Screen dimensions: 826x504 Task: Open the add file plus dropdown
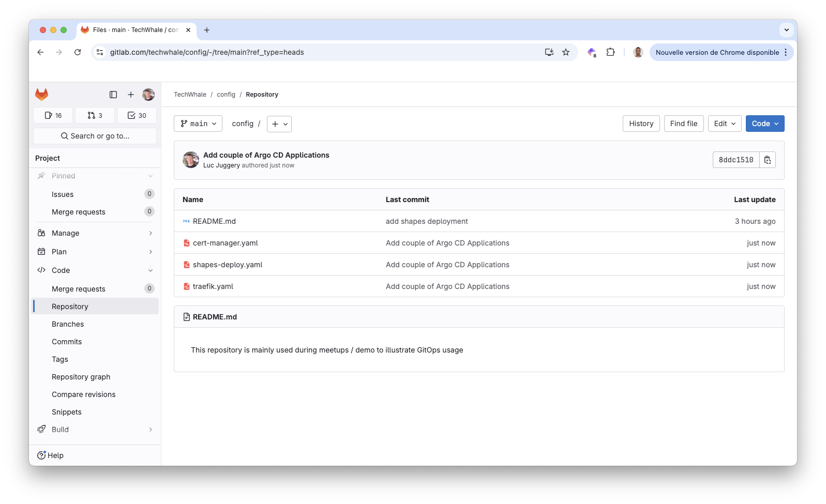[x=279, y=124]
